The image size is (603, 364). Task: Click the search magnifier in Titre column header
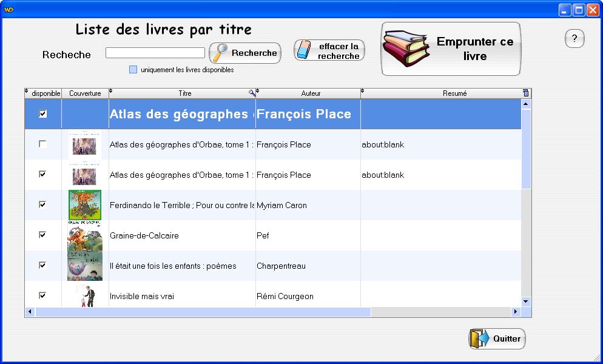(252, 93)
